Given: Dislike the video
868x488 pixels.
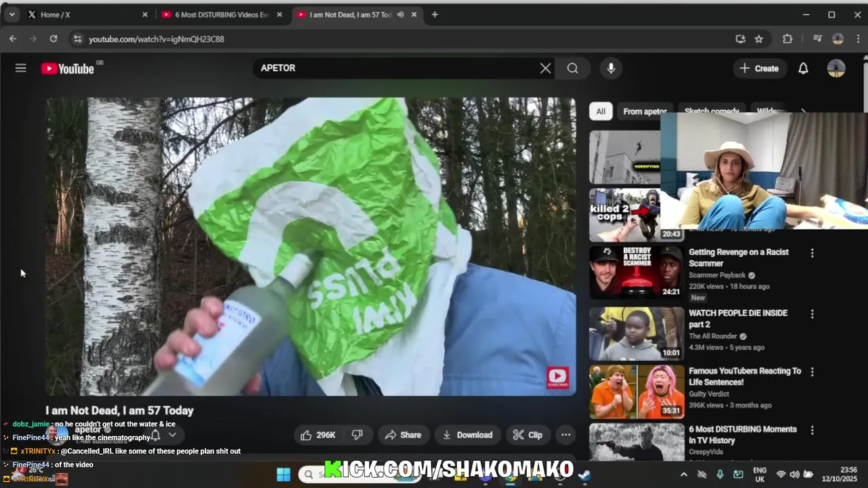Looking at the screenshot, I should 357,435.
